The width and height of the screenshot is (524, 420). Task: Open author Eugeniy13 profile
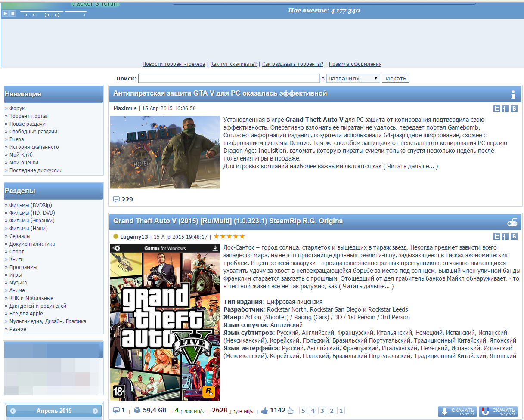(134, 237)
